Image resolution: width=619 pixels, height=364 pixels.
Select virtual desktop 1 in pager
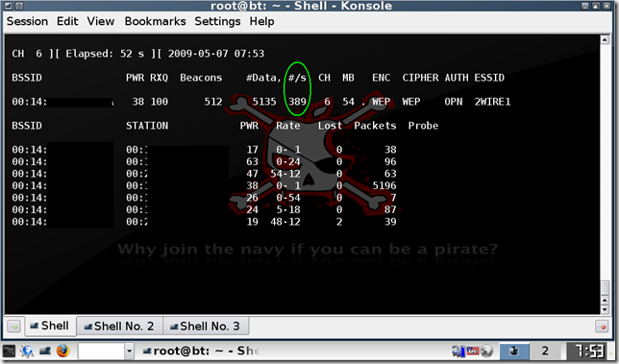pos(514,351)
